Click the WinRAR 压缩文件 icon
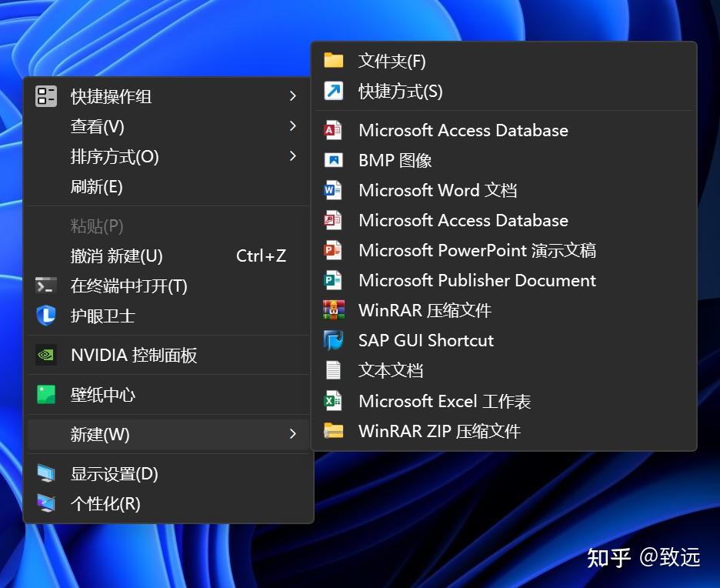Image resolution: width=720 pixels, height=588 pixels. click(x=333, y=310)
